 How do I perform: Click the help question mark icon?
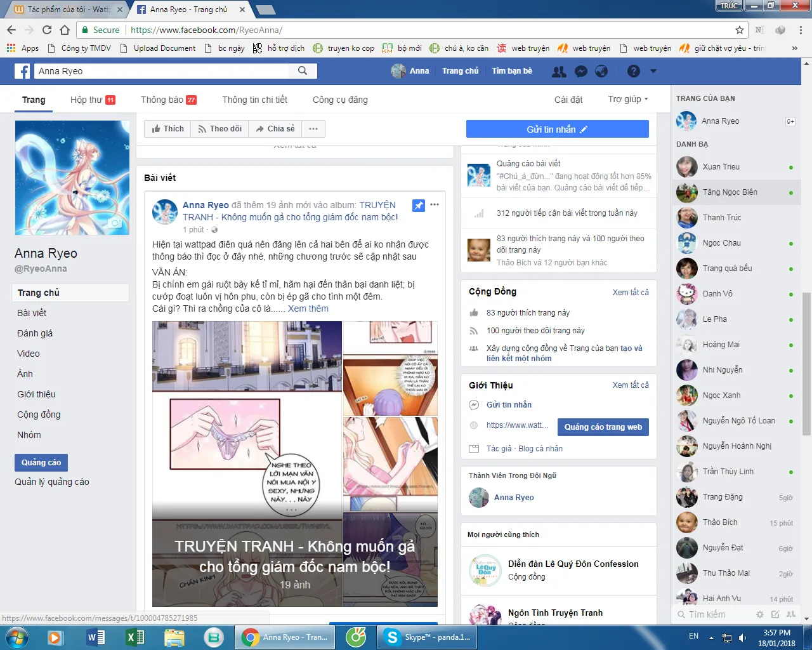coord(633,71)
